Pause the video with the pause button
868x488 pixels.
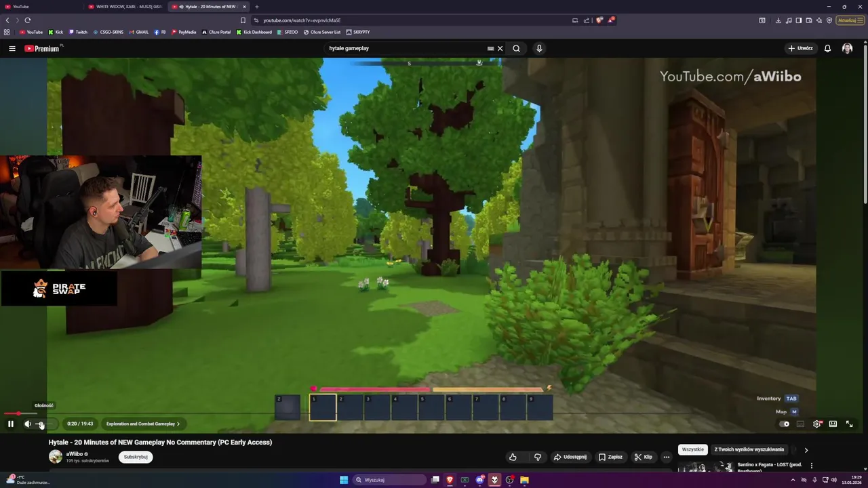[x=11, y=424]
